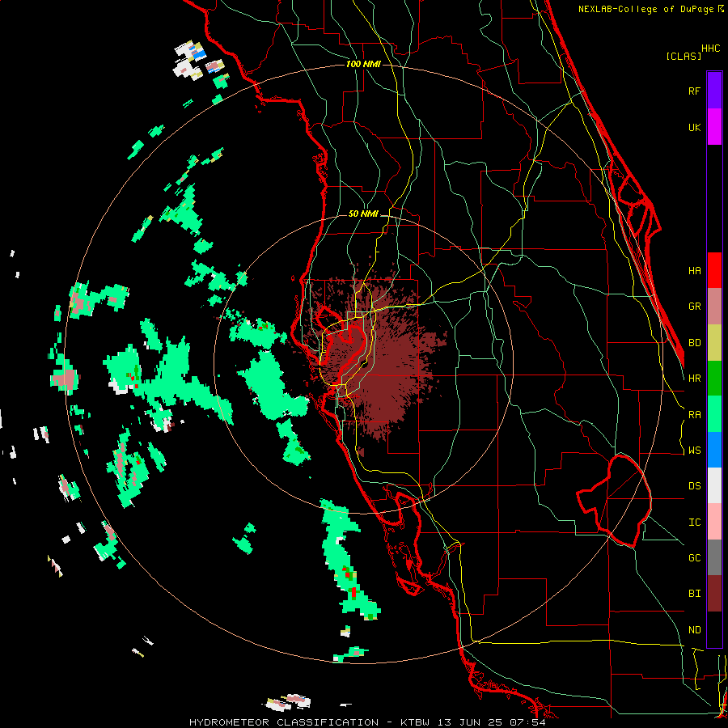Click the UK magenta legend swatch
The width and height of the screenshot is (728, 728).
point(714,127)
